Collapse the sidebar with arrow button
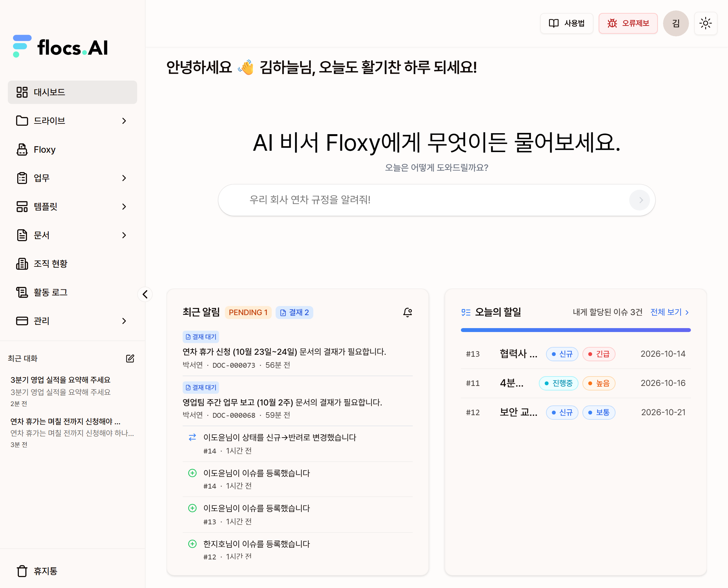The width and height of the screenshot is (728, 588). tap(145, 294)
